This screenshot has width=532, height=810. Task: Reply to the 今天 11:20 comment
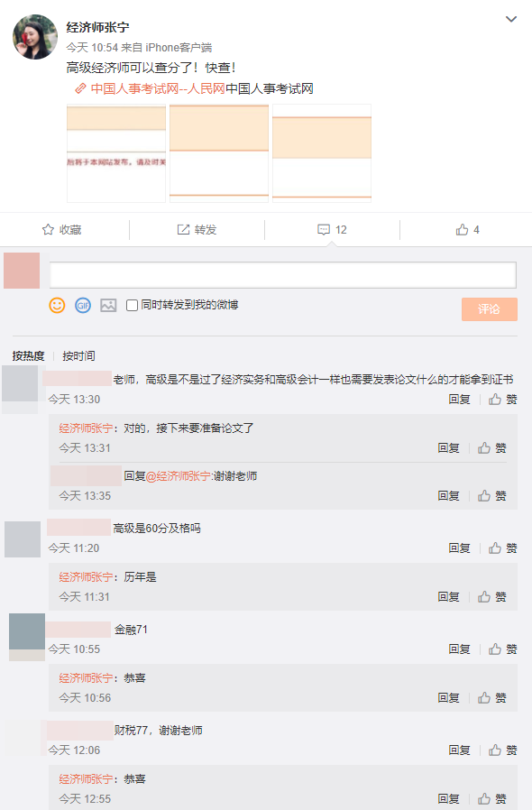point(459,548)
